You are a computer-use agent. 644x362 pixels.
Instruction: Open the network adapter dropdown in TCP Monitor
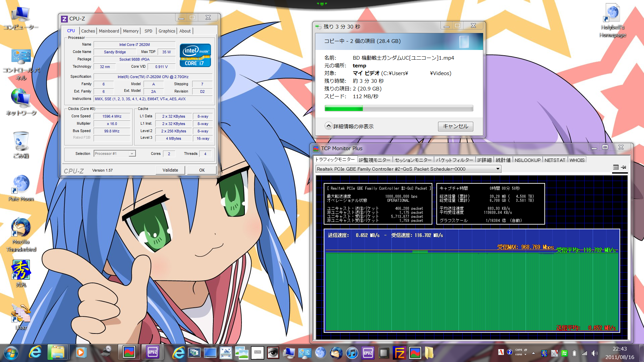[498, 169]
